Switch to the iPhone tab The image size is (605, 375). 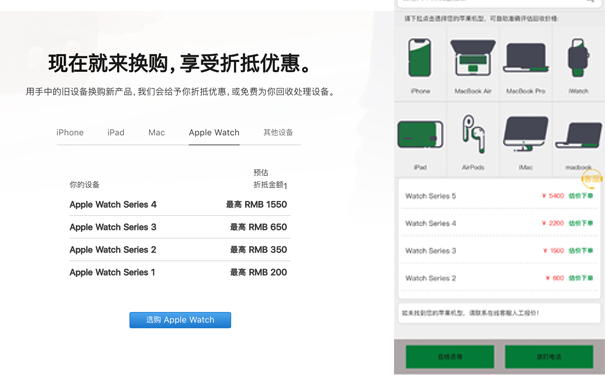[x=70, y=132]
